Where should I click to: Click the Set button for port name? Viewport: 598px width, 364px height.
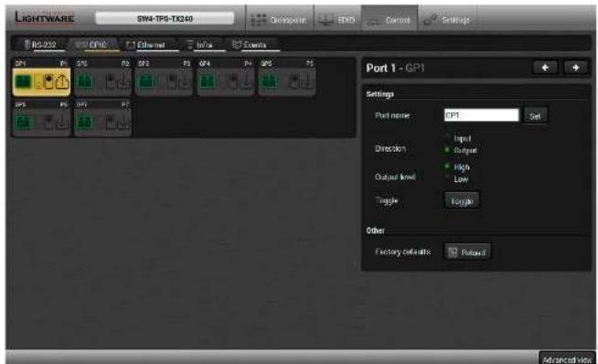click(535, 115)
